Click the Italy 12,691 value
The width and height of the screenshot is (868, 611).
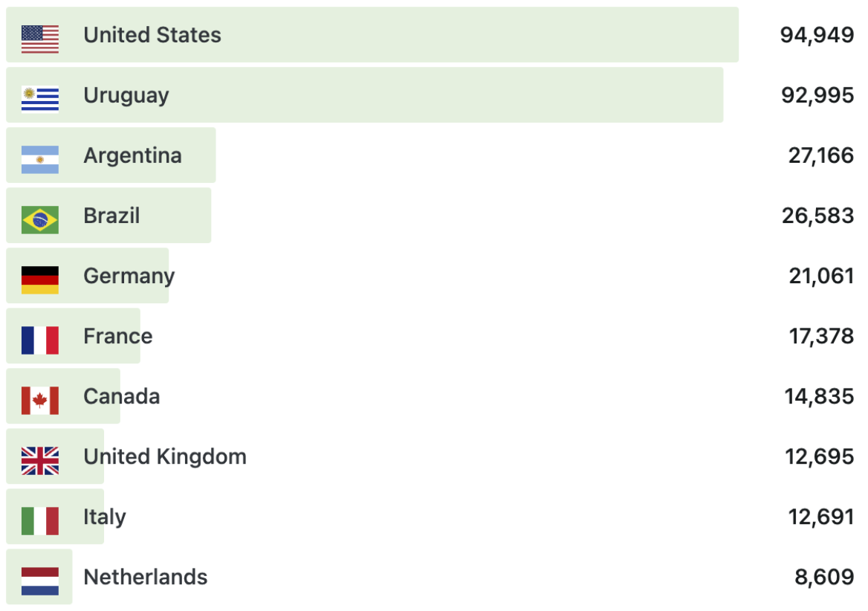click(821, 517)
